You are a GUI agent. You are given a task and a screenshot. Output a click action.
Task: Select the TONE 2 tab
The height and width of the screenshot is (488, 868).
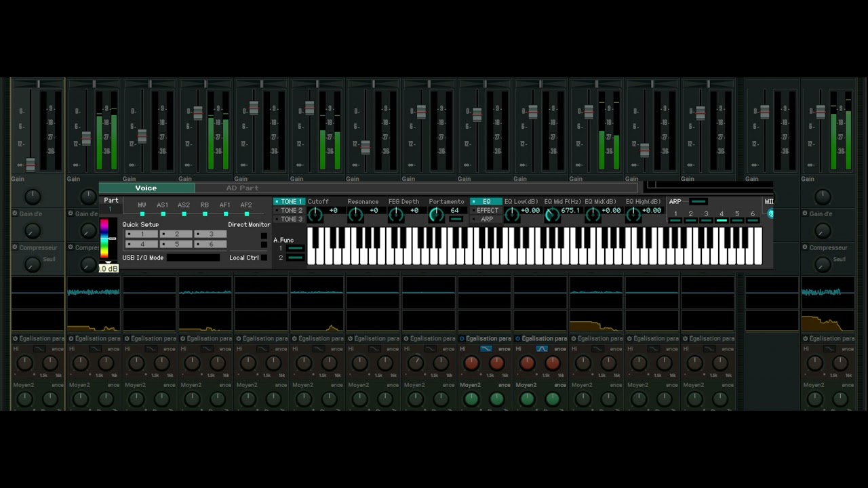point(288,211)
